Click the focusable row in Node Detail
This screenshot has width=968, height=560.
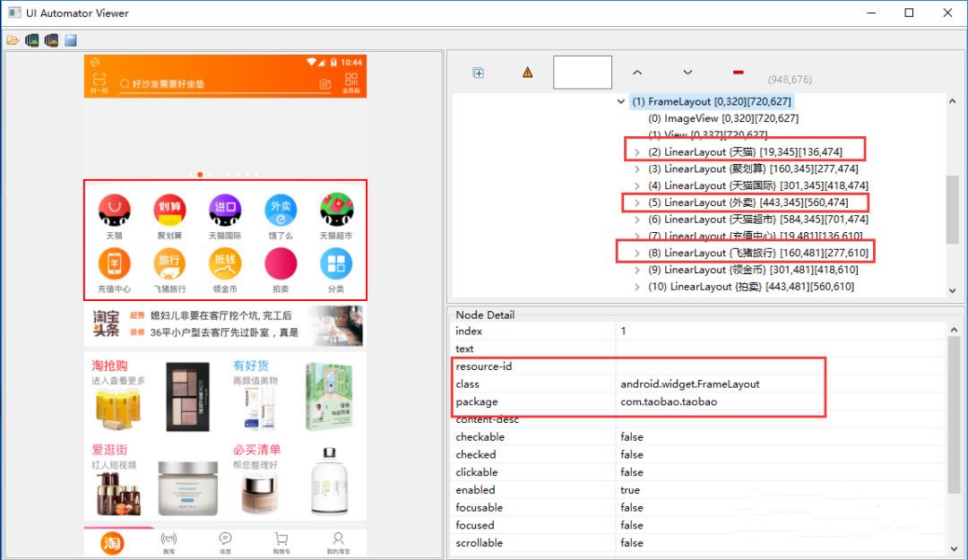click(698, 507)
